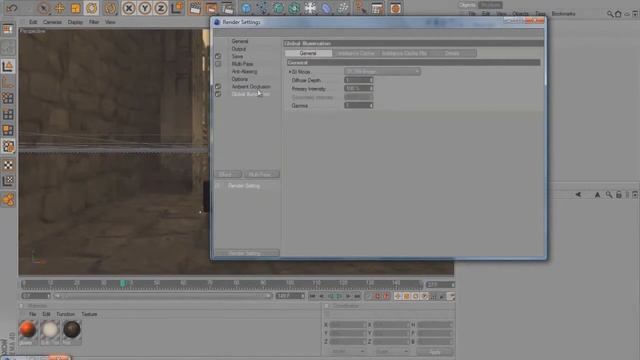Click the orange Snap icon at bottom of left palette
640x360 pixels.
pos(8,200)
